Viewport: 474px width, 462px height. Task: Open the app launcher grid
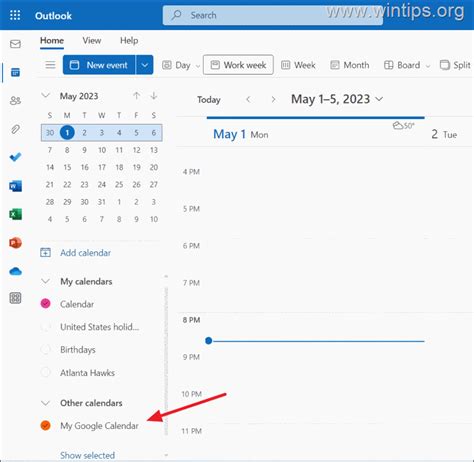15,15
